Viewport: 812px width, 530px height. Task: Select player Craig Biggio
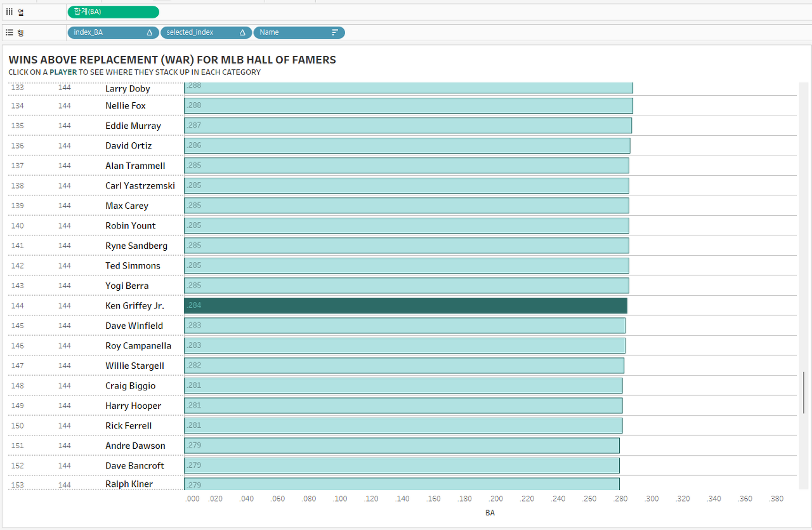tap(131, 386)
